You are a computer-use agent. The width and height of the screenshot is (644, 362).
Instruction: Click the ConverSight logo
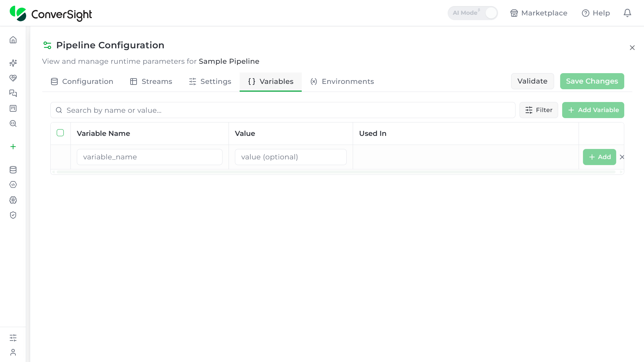(x=51, y=14)
